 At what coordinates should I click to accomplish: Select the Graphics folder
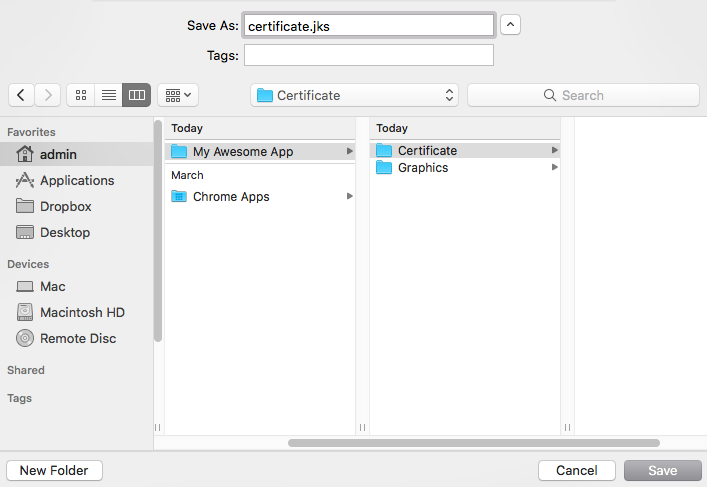click(x=422, y=168)
